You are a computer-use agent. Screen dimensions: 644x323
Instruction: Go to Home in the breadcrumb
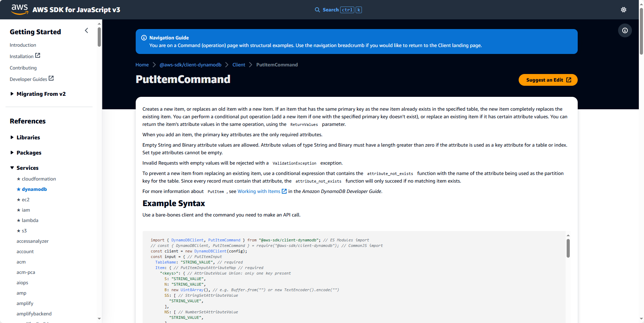point(142,65)
